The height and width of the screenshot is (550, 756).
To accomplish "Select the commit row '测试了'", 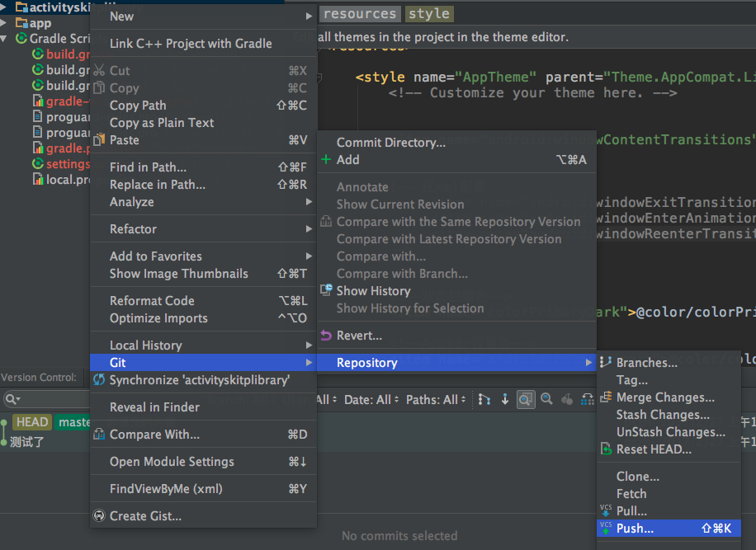I will click(x=27, y=442).
